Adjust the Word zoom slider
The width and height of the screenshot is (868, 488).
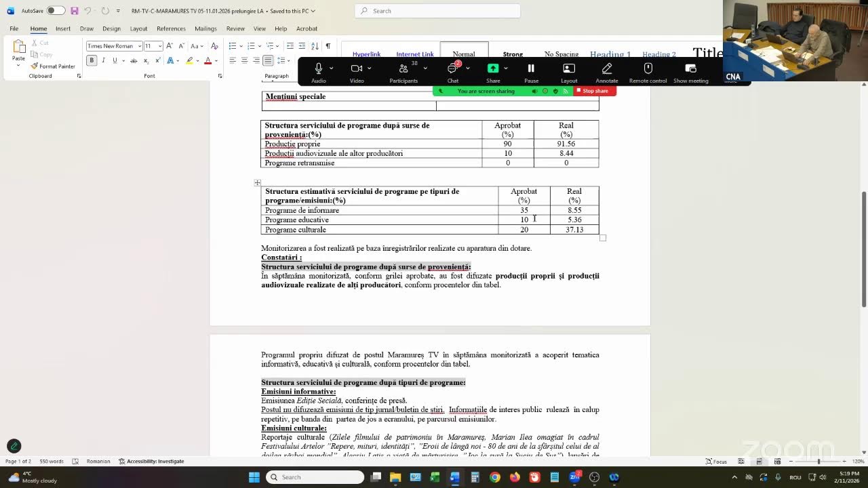818,462
